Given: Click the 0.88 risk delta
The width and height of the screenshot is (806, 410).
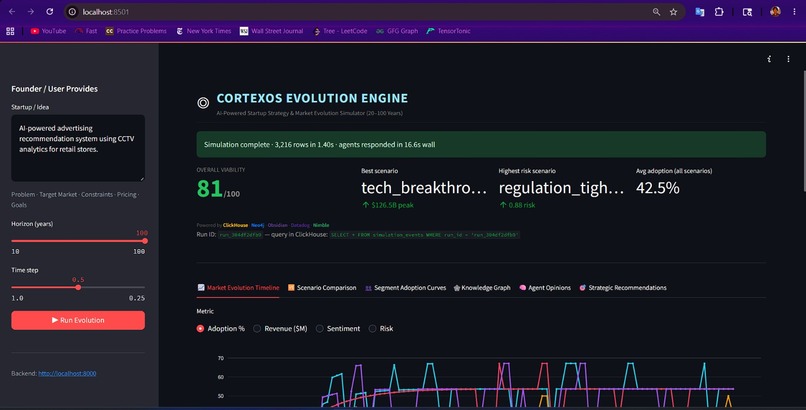Looking at the screenshot, I should coord(517,205).
